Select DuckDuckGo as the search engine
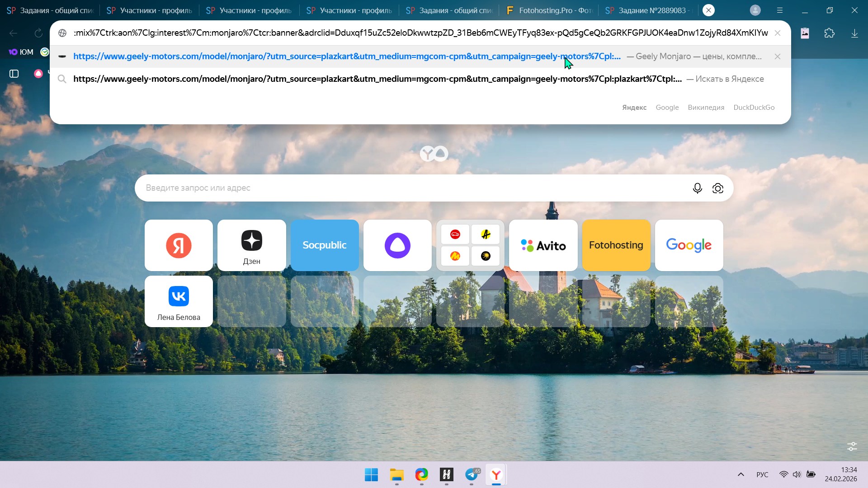Viewport: 868px width, 488px height. click(754, 108)
